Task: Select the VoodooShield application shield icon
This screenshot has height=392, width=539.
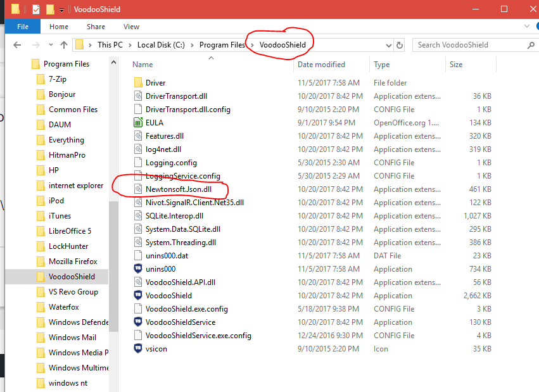Action: 138,296
